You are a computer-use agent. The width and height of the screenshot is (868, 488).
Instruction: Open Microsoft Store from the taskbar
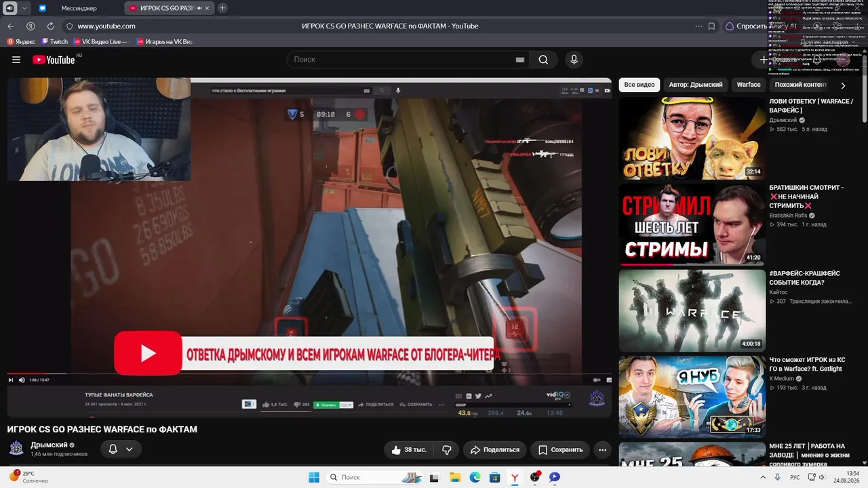pos(495,477)
